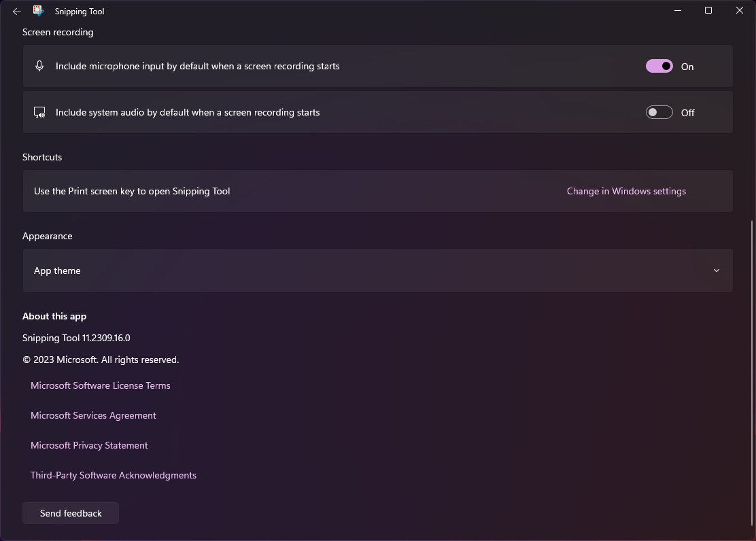Open Change in Windows settings link
This screenshot has height=541, width=756.
(626, 192)
